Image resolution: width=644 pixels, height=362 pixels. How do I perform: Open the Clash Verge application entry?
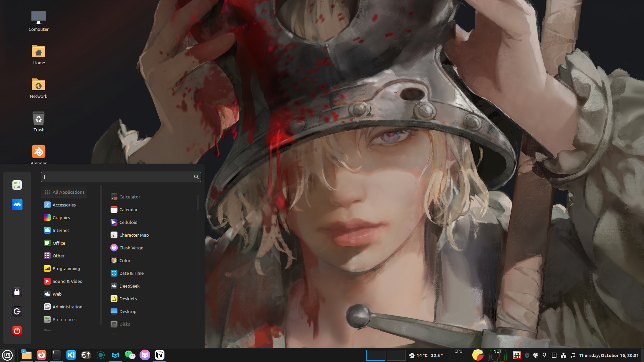[131, 248]
